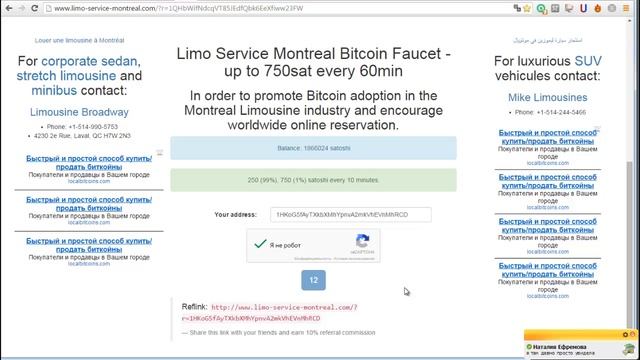Toggle the 'Я не робот' captcha checkbox

pyautogui.click(x=260, y=244)
